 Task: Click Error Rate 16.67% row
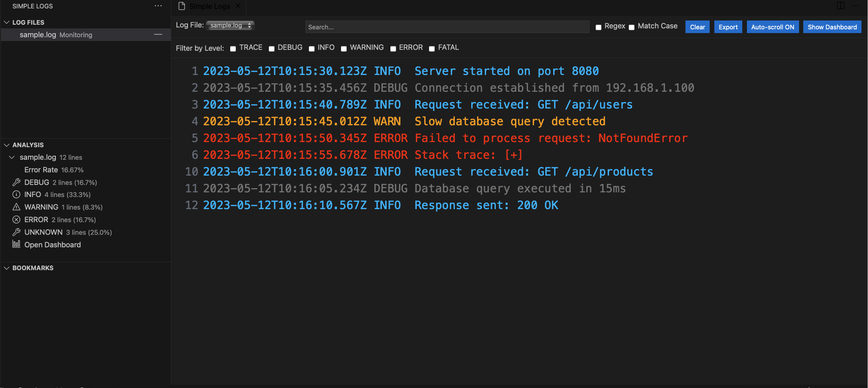pyautogui.click(x=86, y=170)
